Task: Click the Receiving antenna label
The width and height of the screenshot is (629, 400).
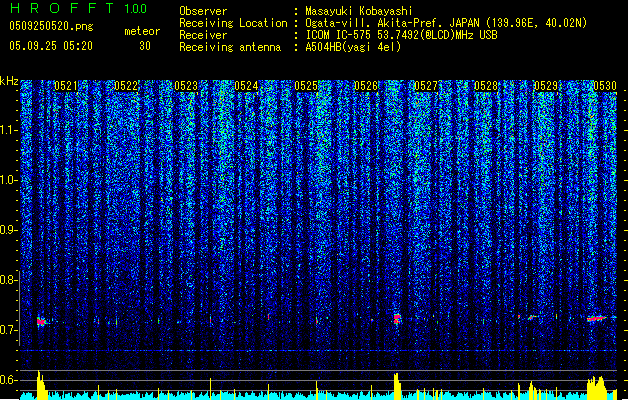Action: [230, 47]
